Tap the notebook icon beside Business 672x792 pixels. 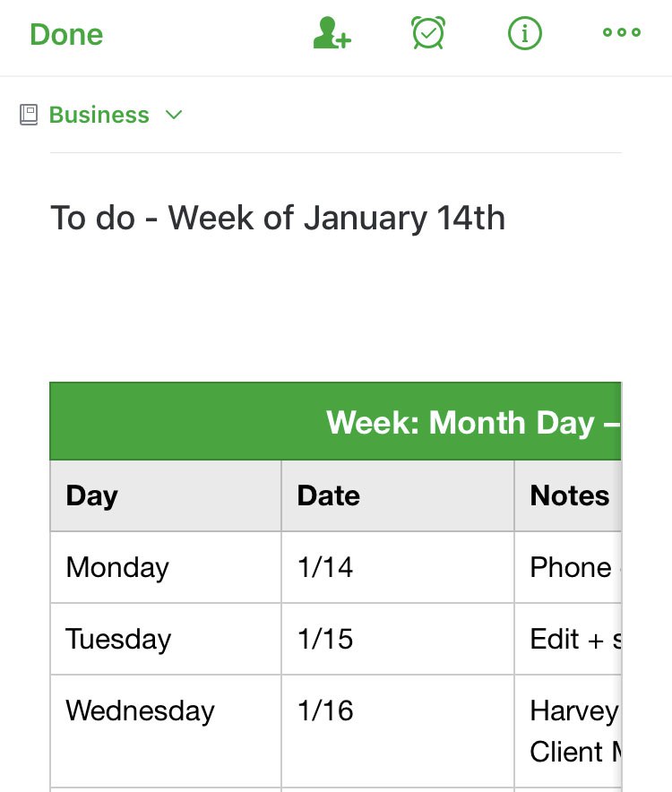pos(29,115)
